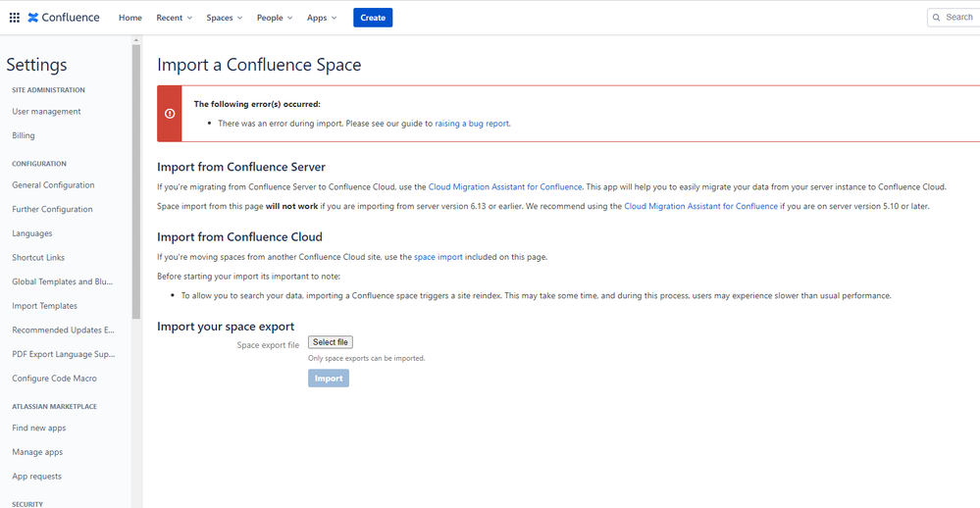This screenshot has width=980, height=508.
Task: Open the app switcher grid icon
Action: click(15, 18)
